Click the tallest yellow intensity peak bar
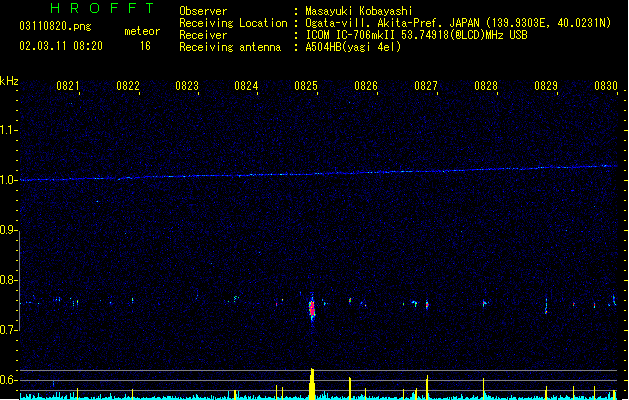This screenshot has width=629, height=400. click(x=312, y=384)
